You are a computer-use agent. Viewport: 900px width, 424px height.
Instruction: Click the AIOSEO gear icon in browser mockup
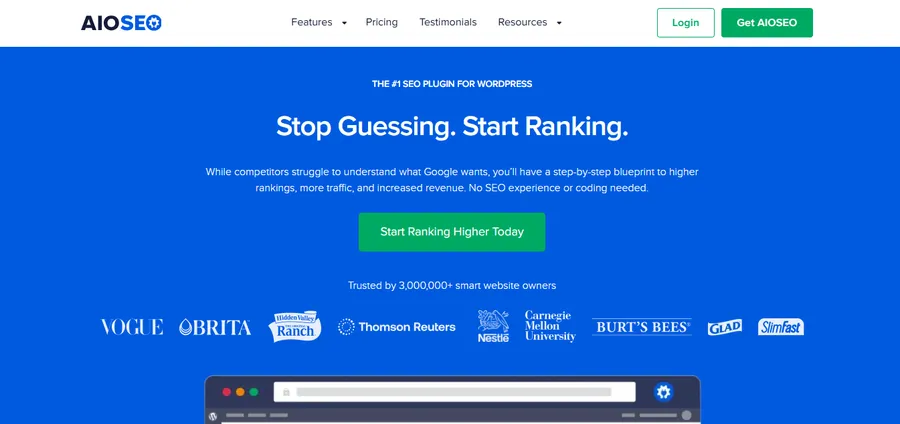pos(663,392)
